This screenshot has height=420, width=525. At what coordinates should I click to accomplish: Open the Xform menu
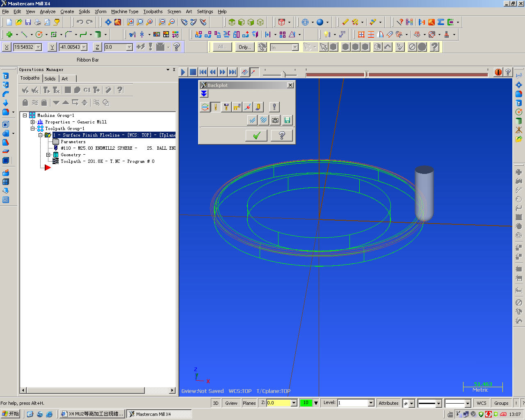pyautogui.click(x=100, y=11)
